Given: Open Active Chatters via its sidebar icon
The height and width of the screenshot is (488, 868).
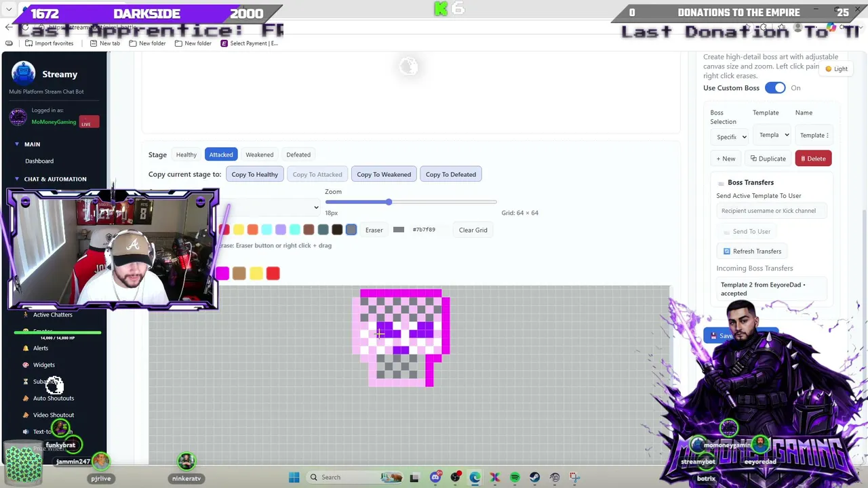Looking at the screenshot, I should tap(26, 314).
